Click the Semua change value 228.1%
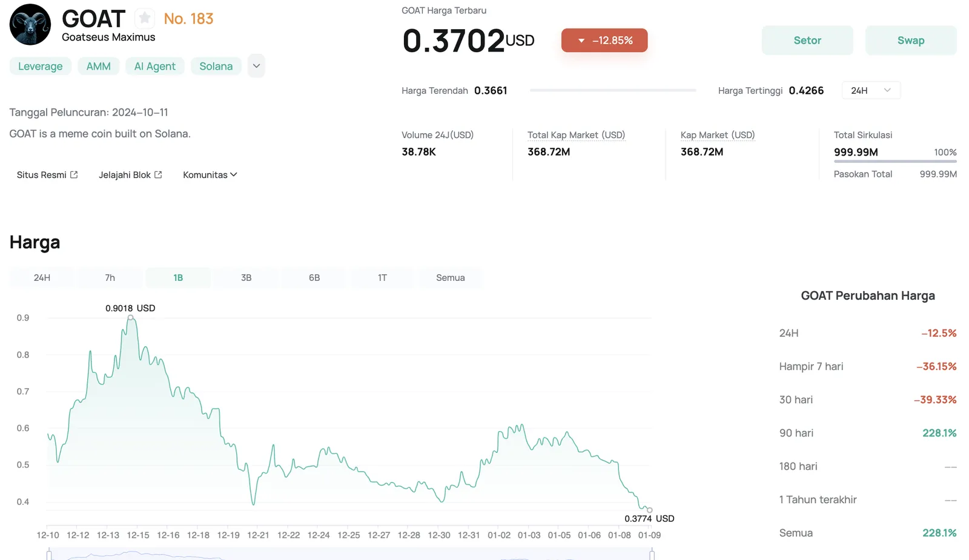This screenshot has width=969, height=560. pos(939,533)
